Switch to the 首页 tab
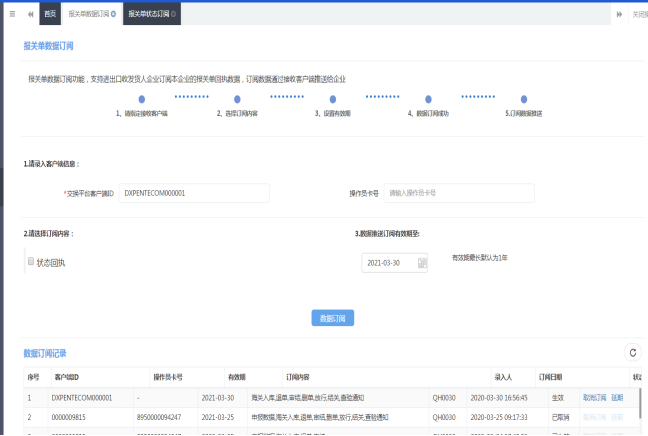The width and height of the screenshot is (648, 436). click(x=51, y=15)
